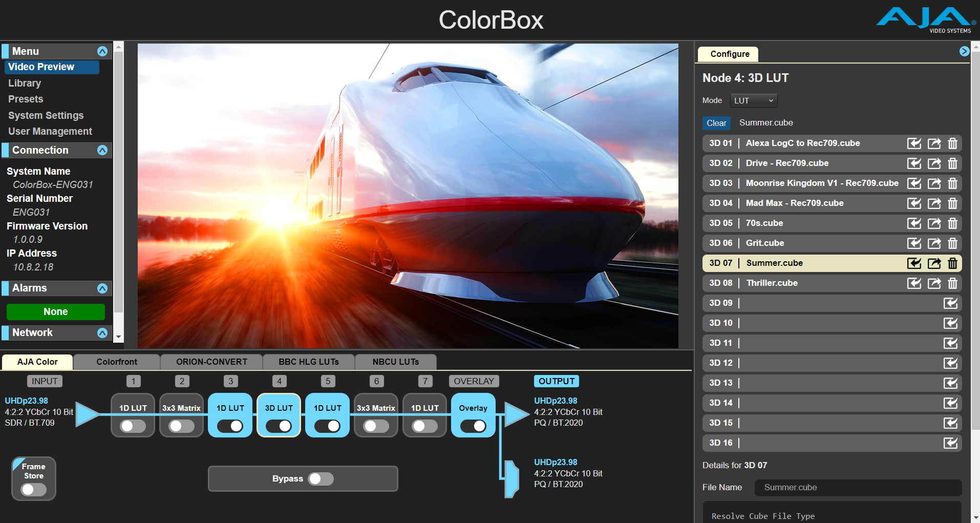Toggle the Bypass switch
Viewport: 980px width, 523px height.
pyautogui.click(x=321, y=479)
